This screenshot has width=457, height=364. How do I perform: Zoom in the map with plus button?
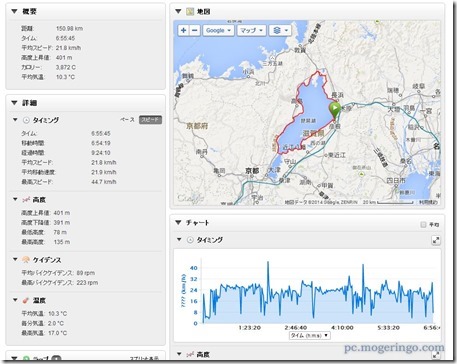click(x=183, y=30)
